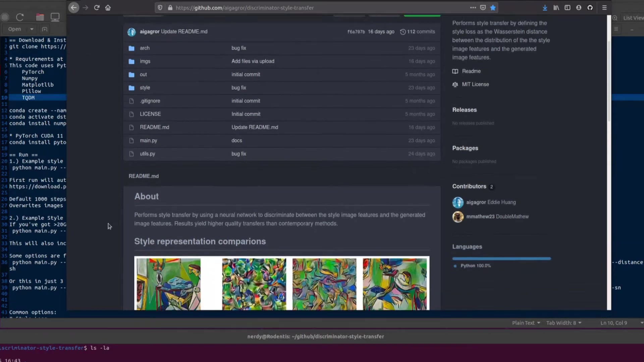Toggle Firefox sidebar icon
644x362 pixels.
pos(568,7)
